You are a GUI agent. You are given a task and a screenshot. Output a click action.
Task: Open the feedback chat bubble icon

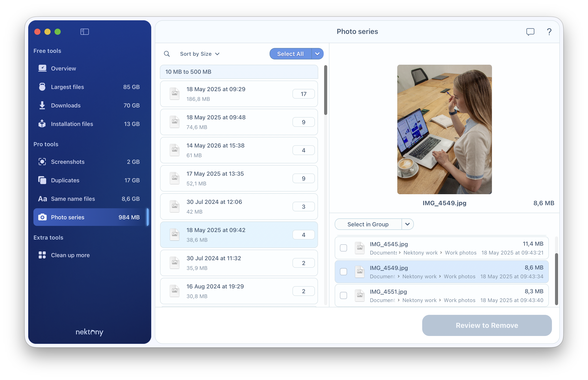tap(530, 31)
